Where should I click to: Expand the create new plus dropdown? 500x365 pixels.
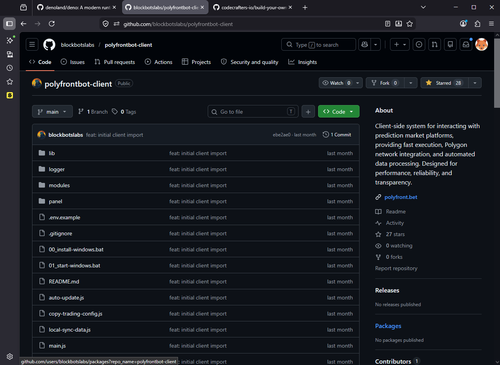point(400,44)
